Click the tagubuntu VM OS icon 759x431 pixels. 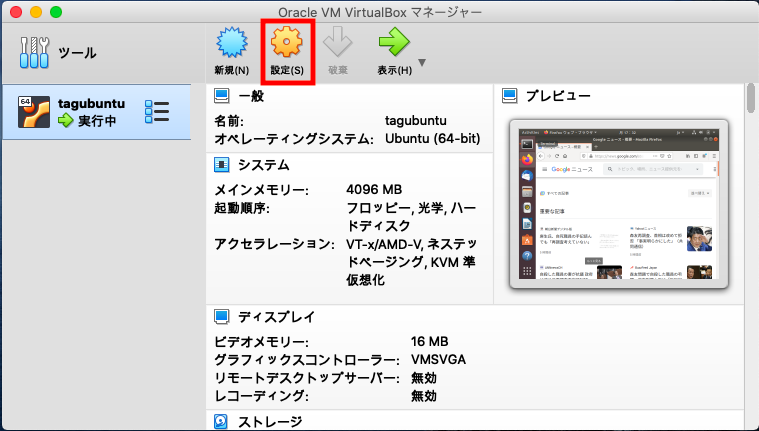point(34,112)
